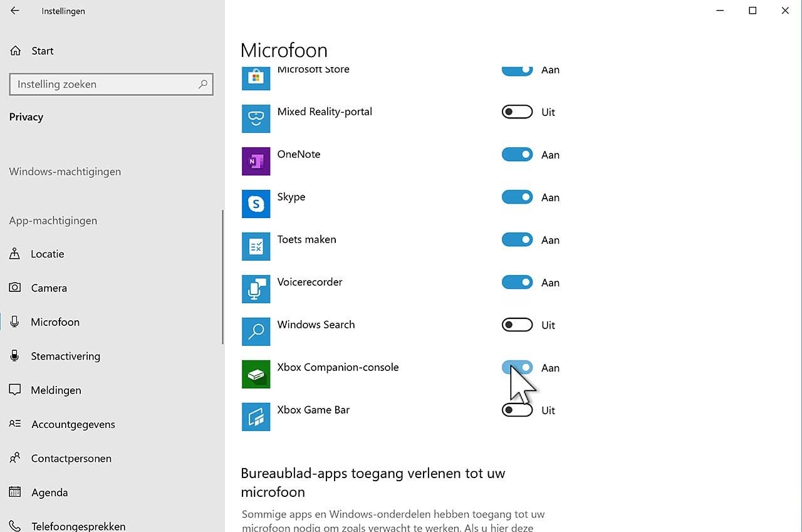The width and height of the screenshot is (802, 532).
Task: Toggle off Xbox Companion-console microphone access
Action: (517, 368)
